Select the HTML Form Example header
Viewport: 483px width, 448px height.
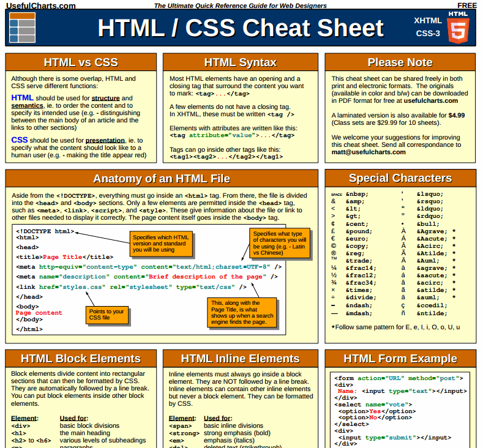400,359
